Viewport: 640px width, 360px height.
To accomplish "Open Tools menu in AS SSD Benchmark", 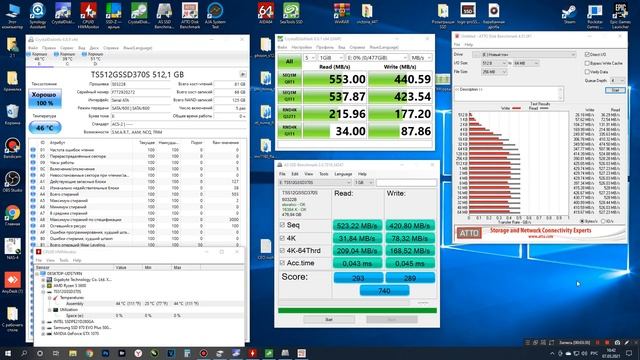I will (x=324, y=174).
